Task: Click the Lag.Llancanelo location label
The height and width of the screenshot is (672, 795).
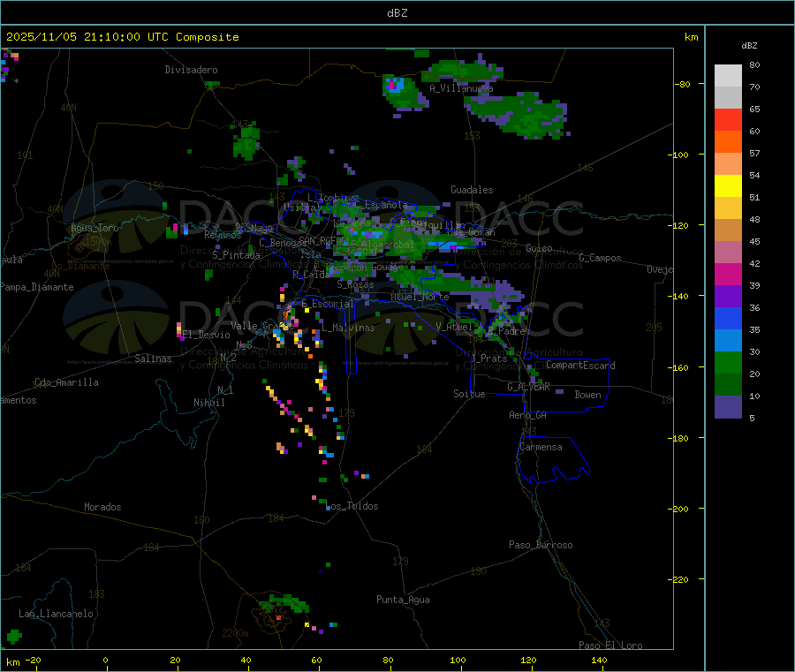Action: point(56,614)
